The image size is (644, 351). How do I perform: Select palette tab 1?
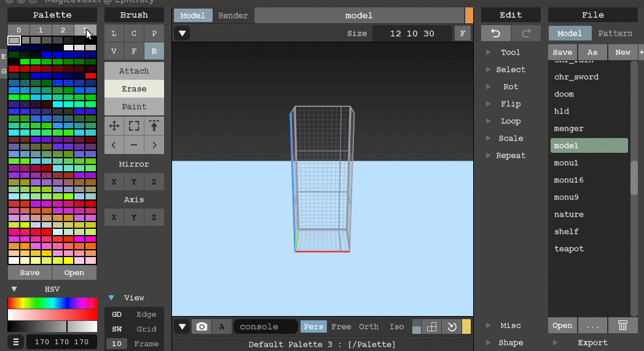coord(41,30)
